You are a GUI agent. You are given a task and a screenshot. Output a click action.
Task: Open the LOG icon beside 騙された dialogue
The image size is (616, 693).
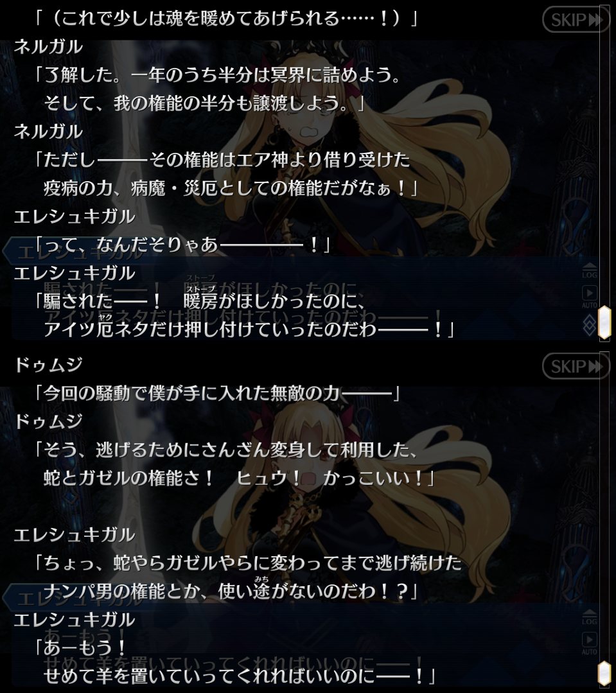pos(590,271)
